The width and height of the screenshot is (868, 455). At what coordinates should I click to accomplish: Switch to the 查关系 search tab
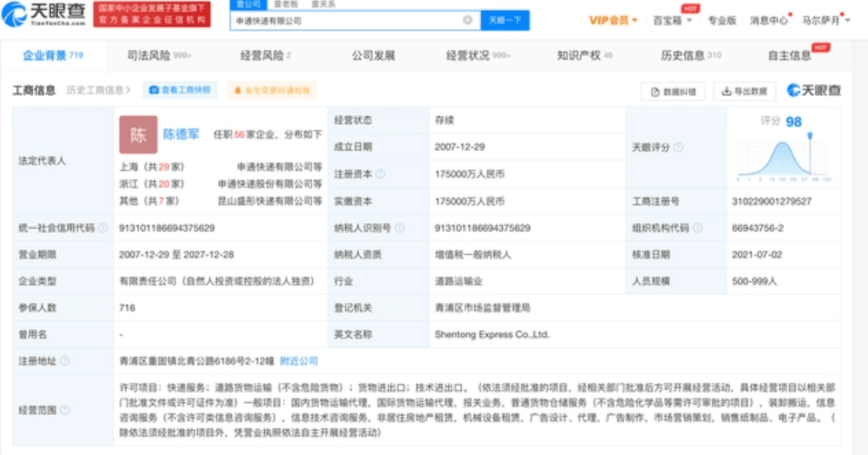[x=323, y=4]
